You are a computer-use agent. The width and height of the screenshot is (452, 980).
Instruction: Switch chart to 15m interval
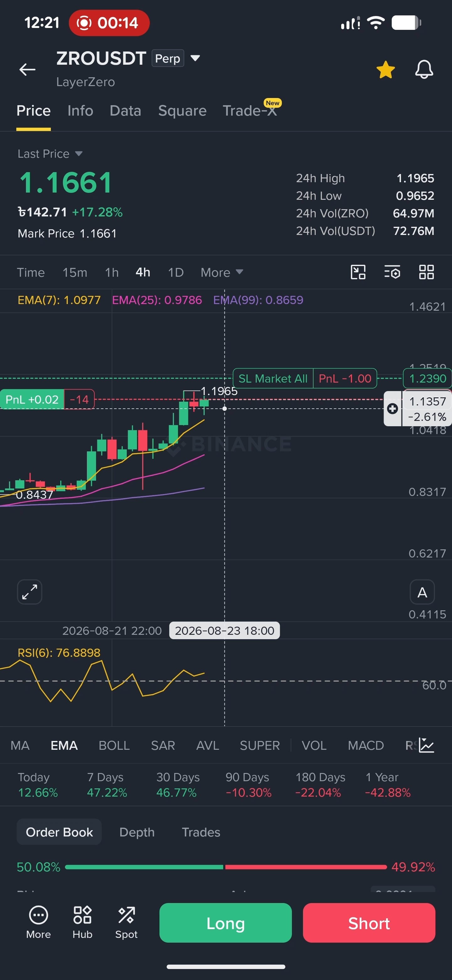coord(75,272)
